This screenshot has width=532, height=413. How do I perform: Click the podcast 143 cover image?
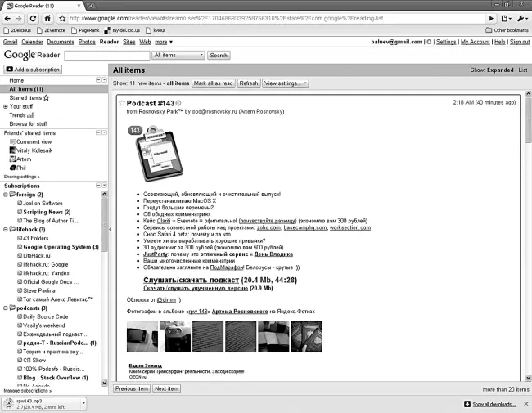tap(156, 154)
